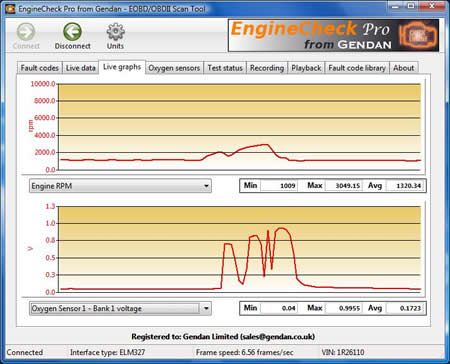
Task: Open Units gear settings
Action: (115, 32)
